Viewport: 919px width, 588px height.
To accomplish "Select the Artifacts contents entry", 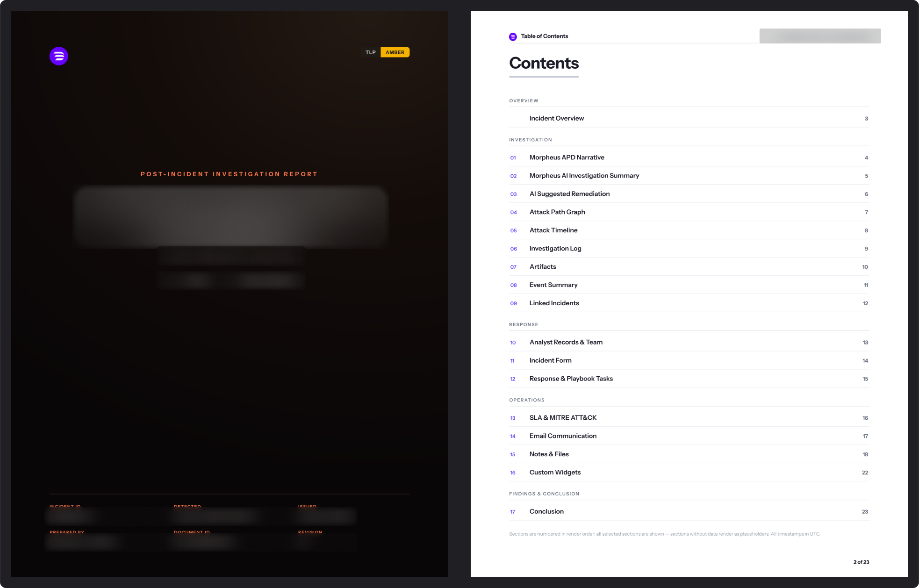I will click(x=689, y=267).
